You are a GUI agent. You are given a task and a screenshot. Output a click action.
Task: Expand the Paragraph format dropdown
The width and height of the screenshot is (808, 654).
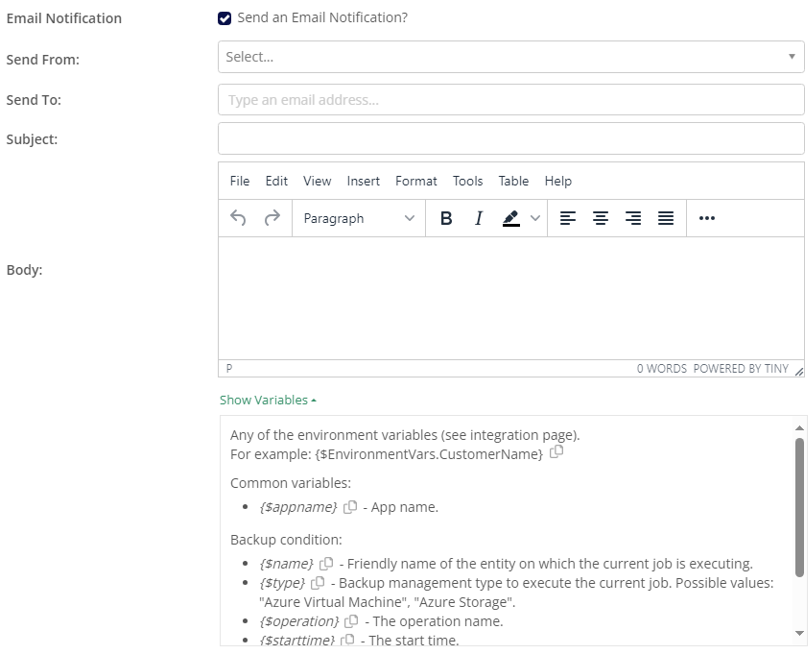tap(359, 218)
